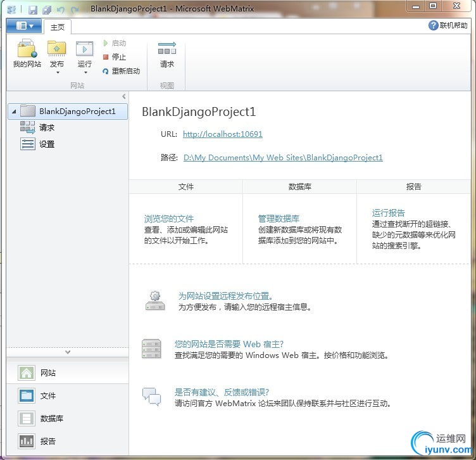
Task: Switch to the 文件 workspace
Action: [x=68, y=395]
